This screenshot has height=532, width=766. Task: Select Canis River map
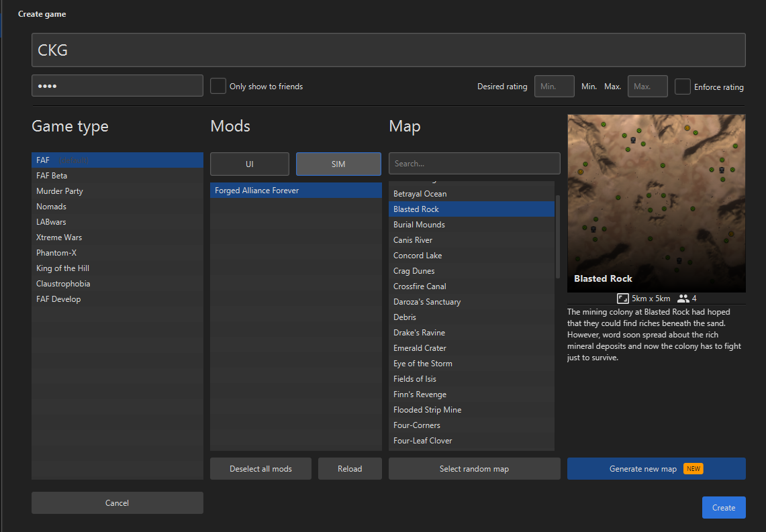point(471,240)
